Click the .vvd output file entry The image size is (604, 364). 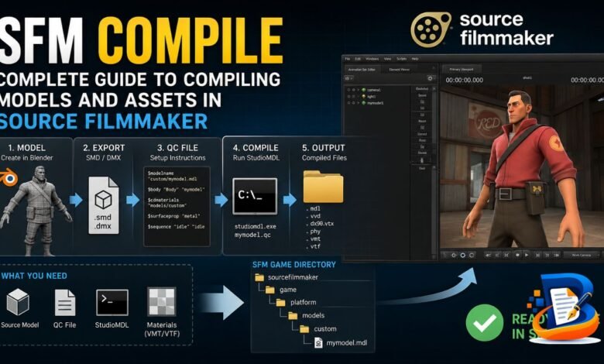pyautogui.click(x=314, y=216)
